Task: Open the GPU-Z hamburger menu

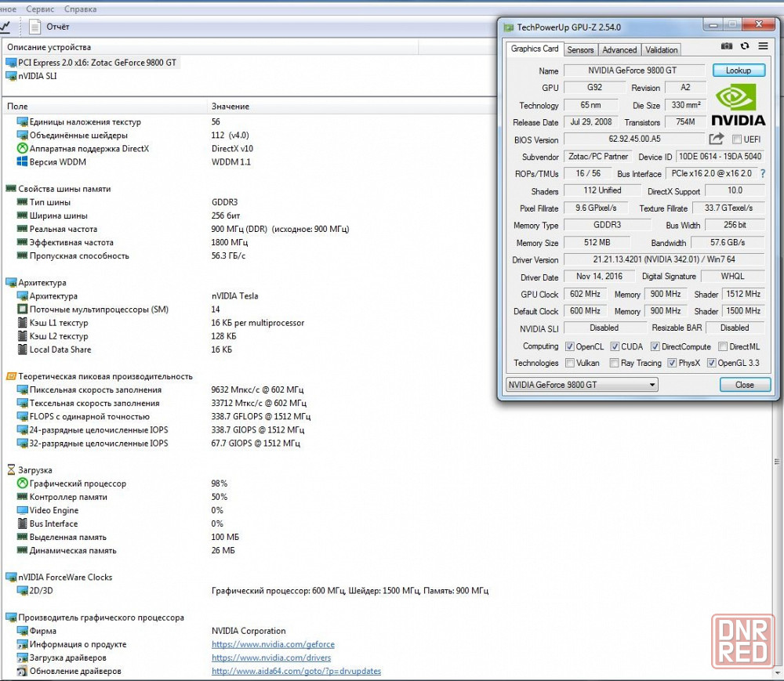Action: [x=763, y=46]
